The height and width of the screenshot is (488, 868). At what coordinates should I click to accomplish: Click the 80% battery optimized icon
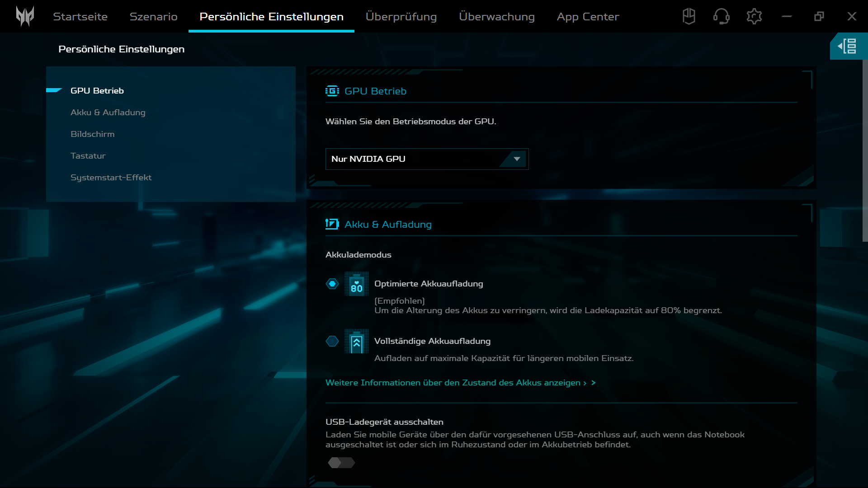tap(356, 284)
